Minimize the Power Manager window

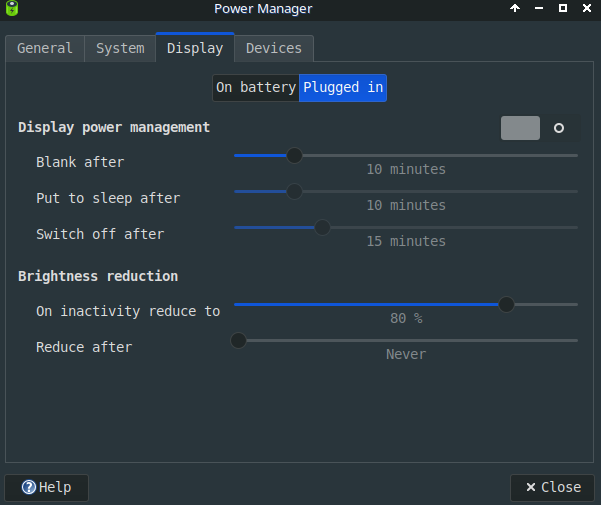coord(539,8)
